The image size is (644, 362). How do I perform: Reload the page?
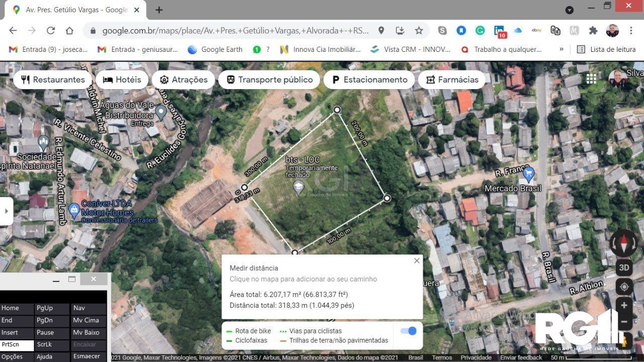[x=50, y=31]
